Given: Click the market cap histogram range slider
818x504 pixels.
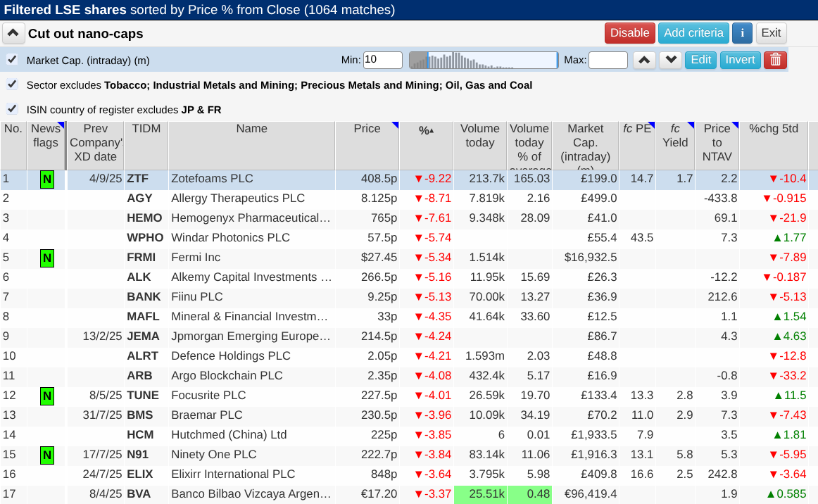Looking at the screenshot, I should 483,60.
